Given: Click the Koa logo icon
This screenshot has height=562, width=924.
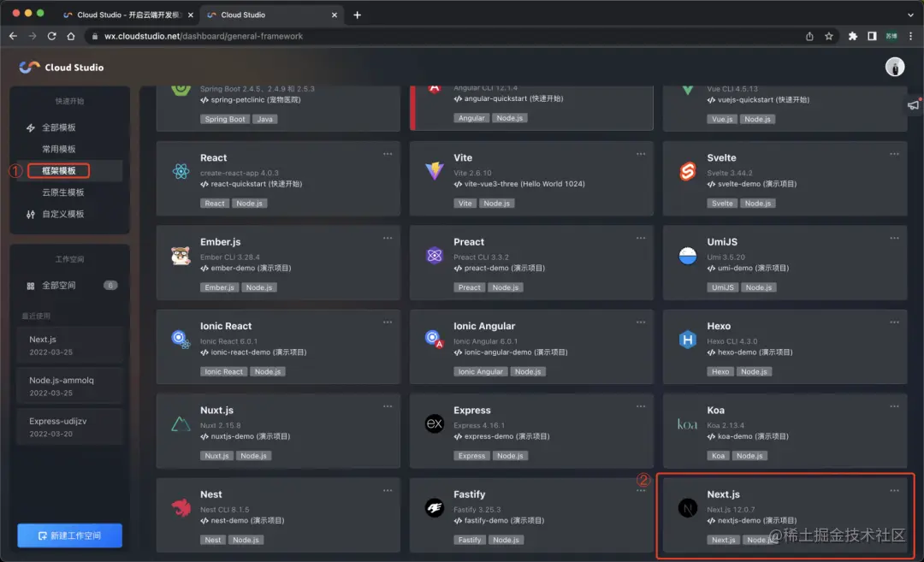Looking at the screenshot, I should tap(687, 424).
